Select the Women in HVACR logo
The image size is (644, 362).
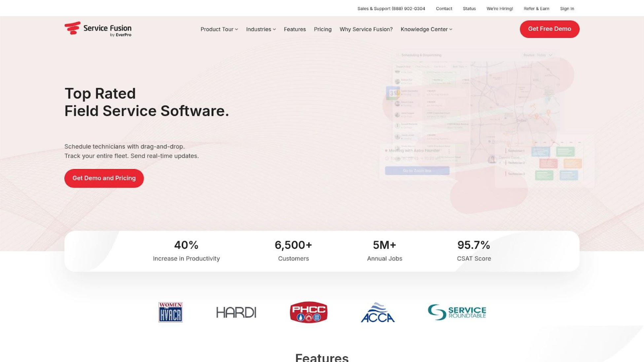[x=170, y=312]
